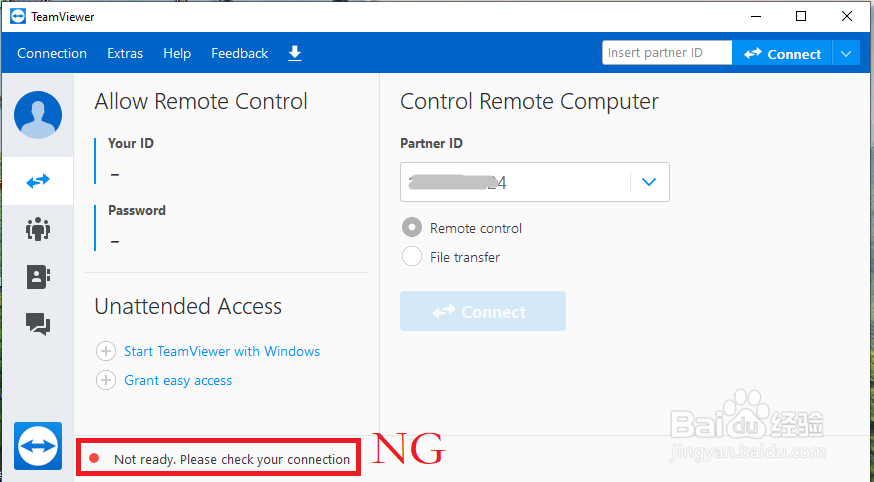Open the Connection menu
This screenshot has height=482, width=874.
(x=52, y=53)
